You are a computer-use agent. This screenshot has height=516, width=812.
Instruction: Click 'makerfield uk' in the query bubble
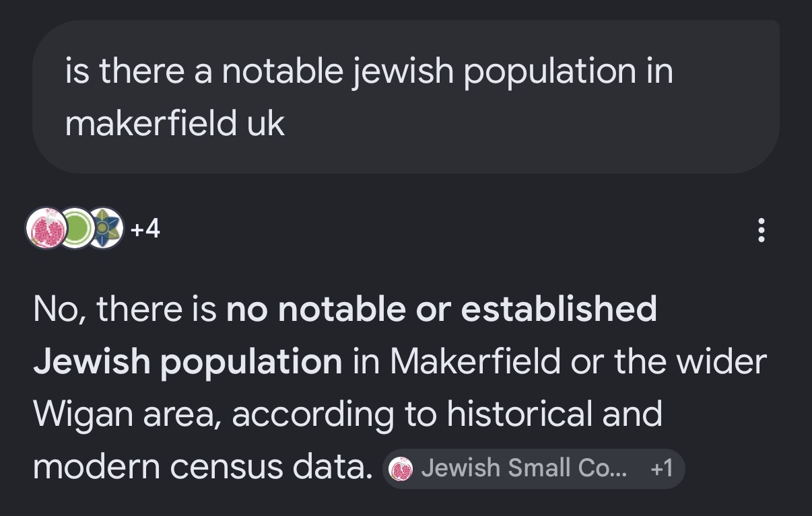175,124
